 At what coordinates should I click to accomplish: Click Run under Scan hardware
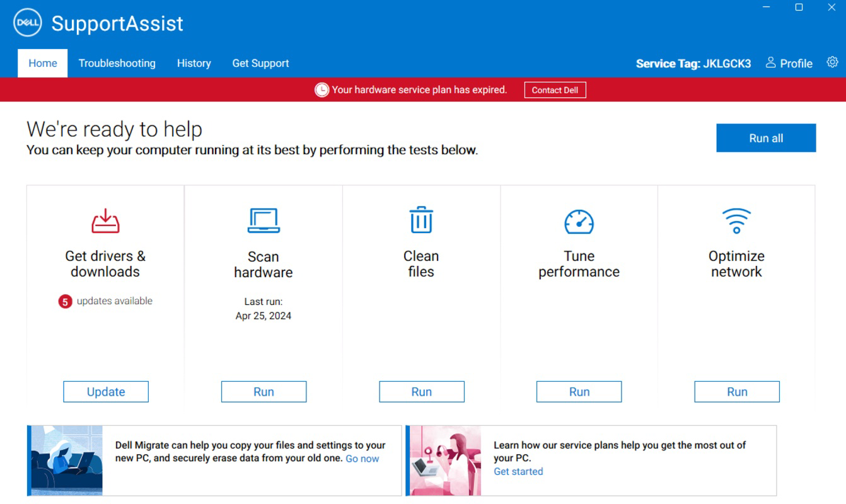point(264,391)
